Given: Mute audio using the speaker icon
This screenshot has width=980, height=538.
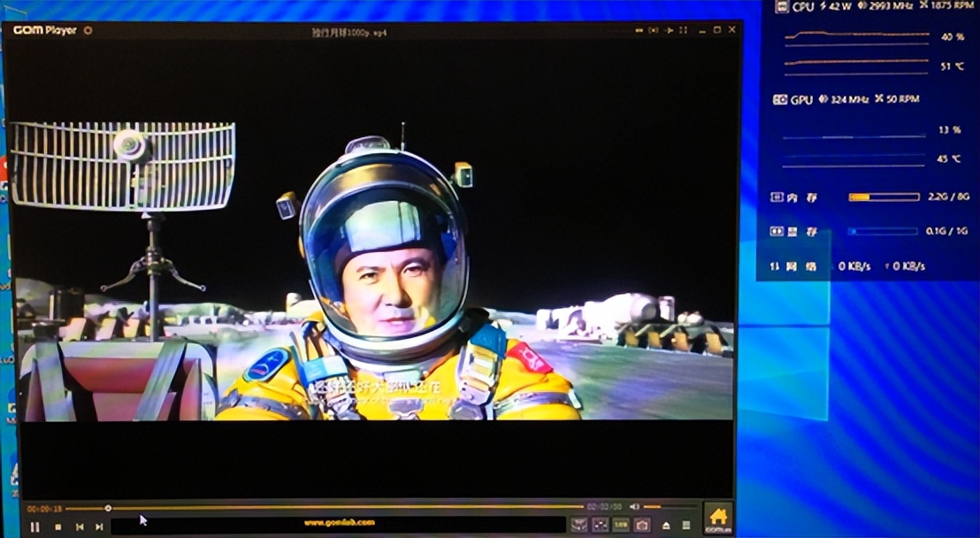Looking at the screenshot, I should point(634,507).
